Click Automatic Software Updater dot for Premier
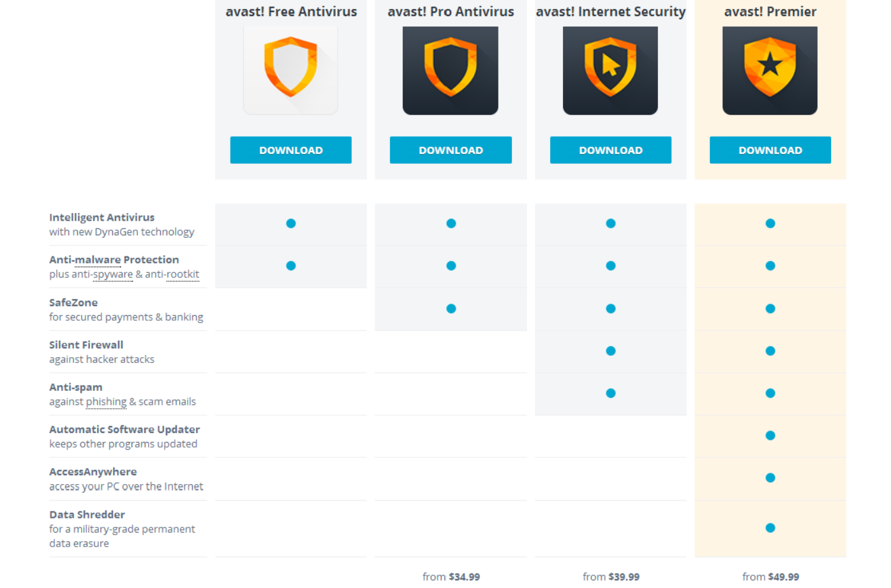Screen dimensions: 891x588 coord(770,436)
